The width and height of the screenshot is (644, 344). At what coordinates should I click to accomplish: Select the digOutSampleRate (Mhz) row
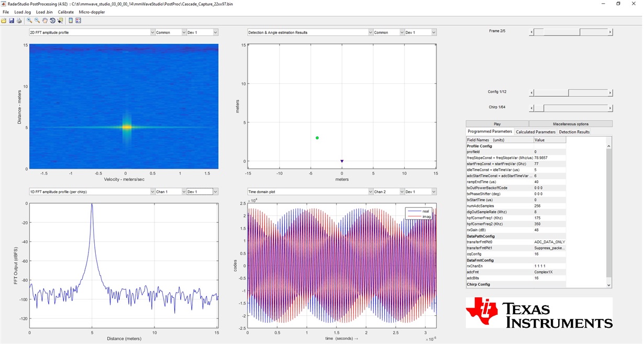[516, 212]
